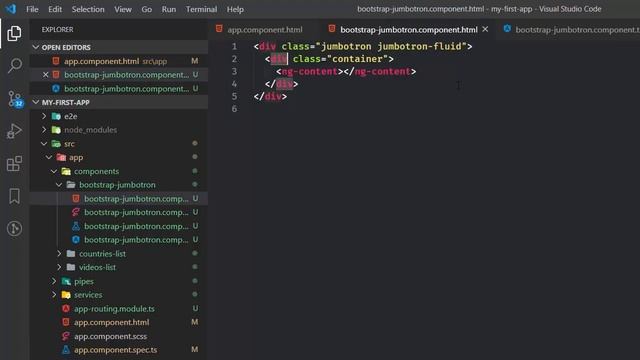Click app-routing.module.ts Angular file icon
Viewport: 640px width, 360px height.
66,309
